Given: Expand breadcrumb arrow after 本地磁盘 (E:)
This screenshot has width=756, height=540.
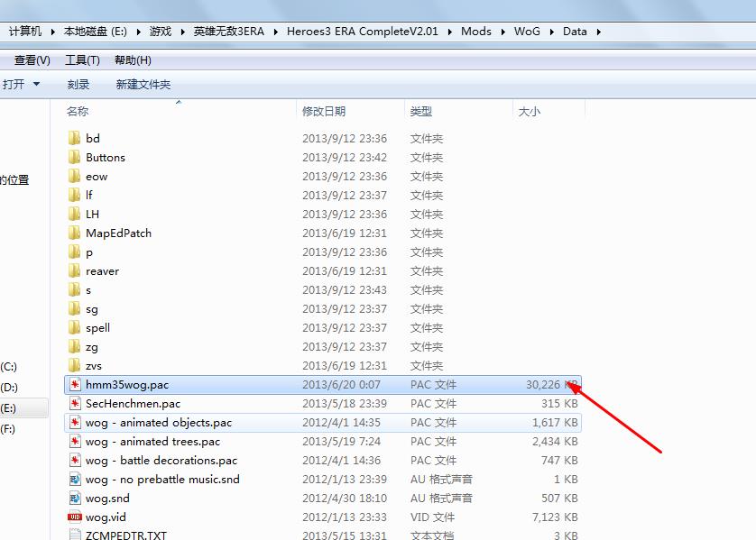Looking at the screenshot, I should click(138, 32).
